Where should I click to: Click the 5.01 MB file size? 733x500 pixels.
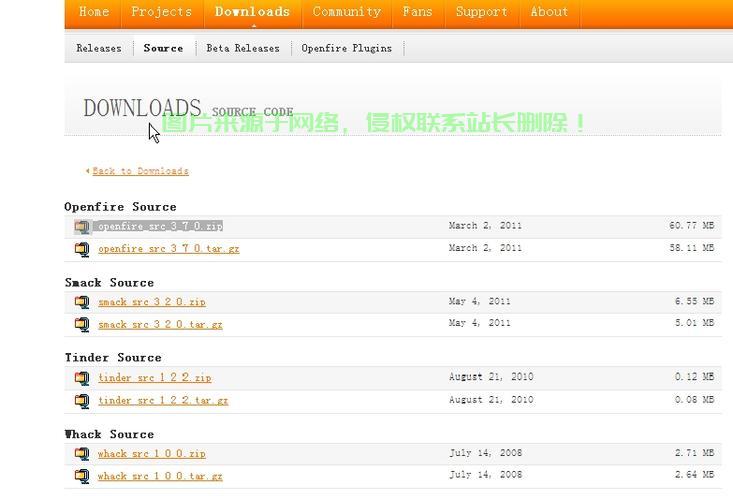(x=694, y=322)
